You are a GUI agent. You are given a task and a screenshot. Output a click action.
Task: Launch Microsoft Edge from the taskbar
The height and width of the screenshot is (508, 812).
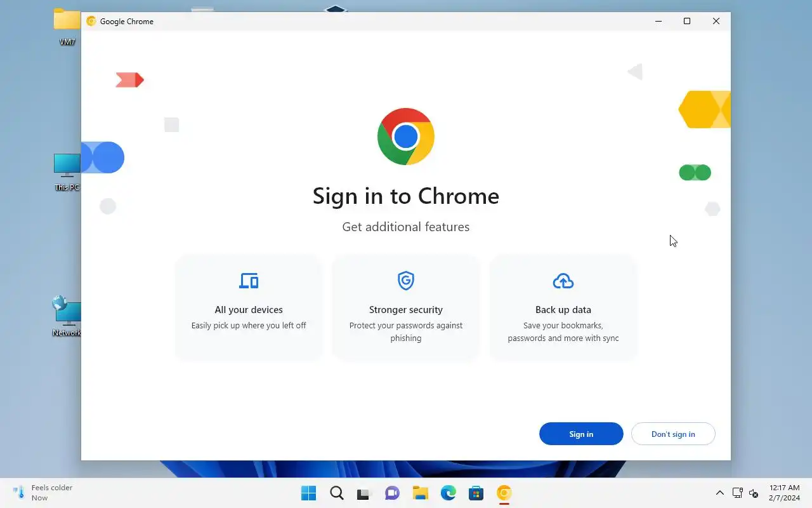(449, 493)
